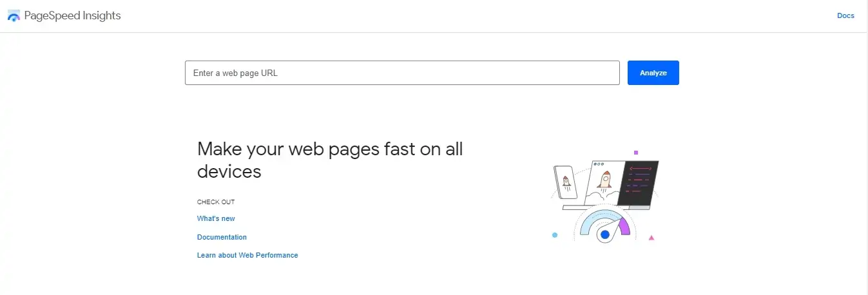
Task: Click the main heading about fast web pages
Action: pyautogui.click(x=330, y=160)
